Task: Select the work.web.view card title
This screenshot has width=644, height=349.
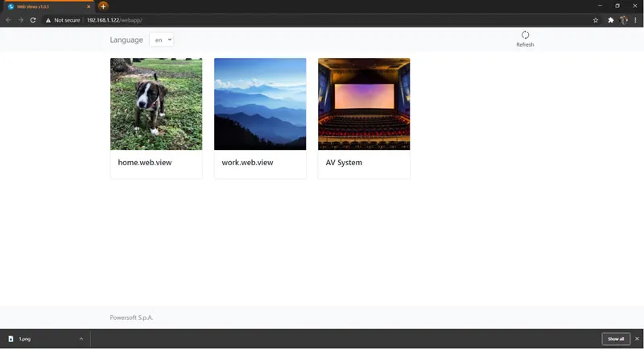Action: [x=247, y=162]
